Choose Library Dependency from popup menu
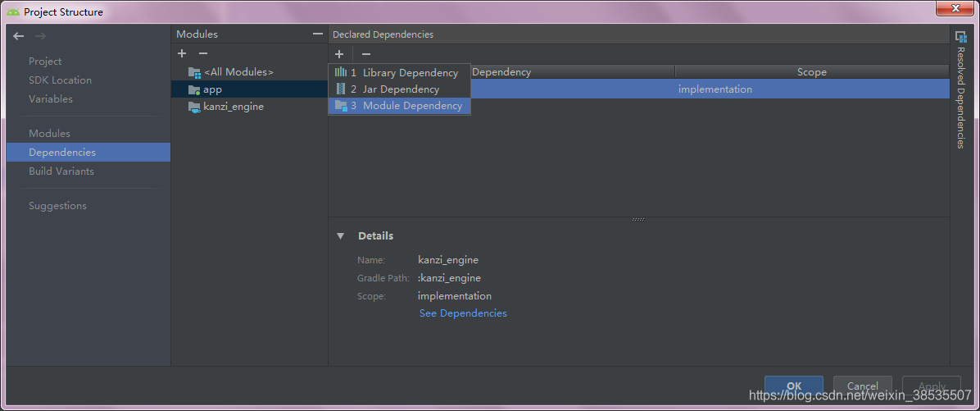Viewport: 980px width, 411px height. point(399,72)
